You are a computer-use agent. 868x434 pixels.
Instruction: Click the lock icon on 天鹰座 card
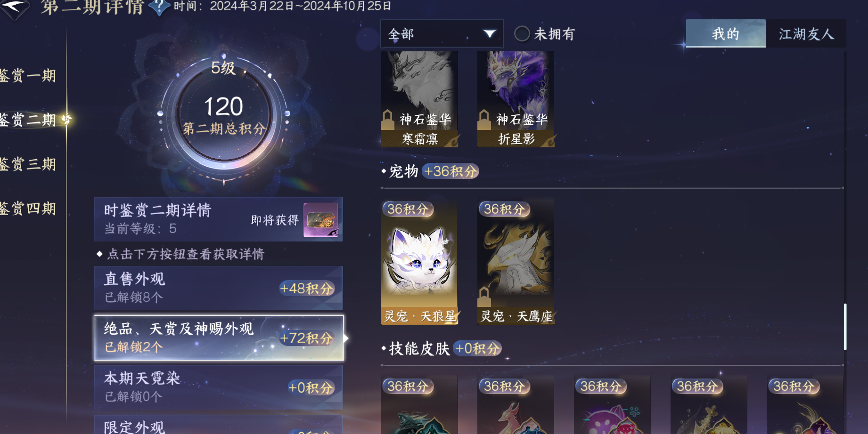(485, 297)
